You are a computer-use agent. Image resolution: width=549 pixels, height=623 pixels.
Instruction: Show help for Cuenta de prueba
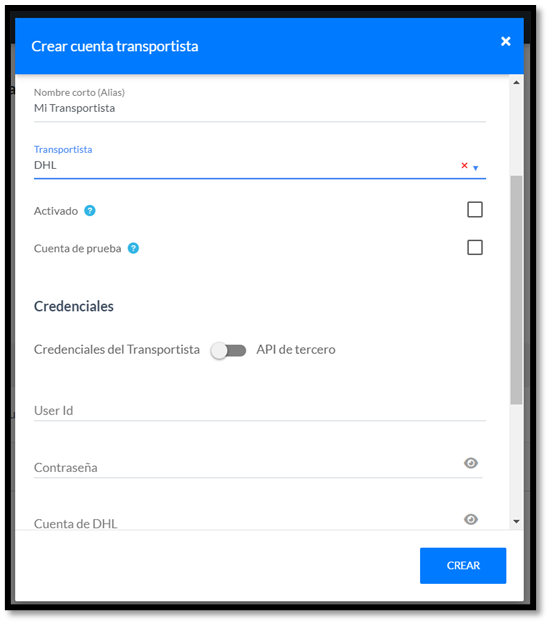(133, 248)
